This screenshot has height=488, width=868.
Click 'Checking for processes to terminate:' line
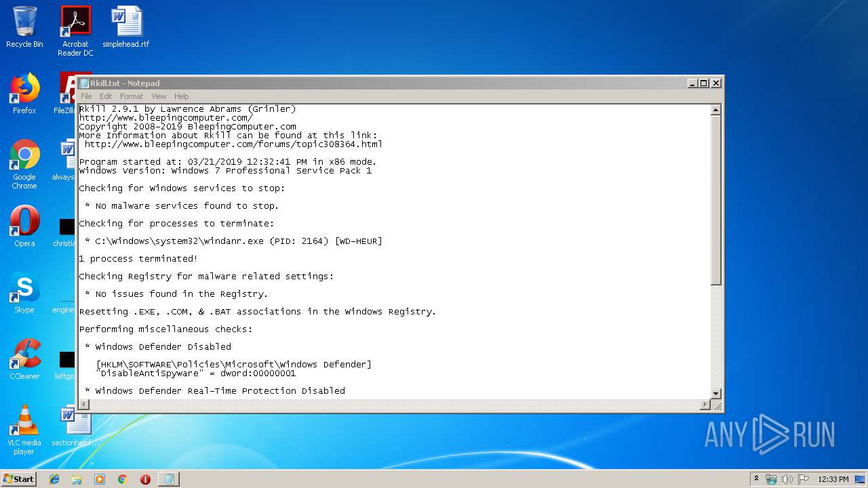[x=176, y=224]
